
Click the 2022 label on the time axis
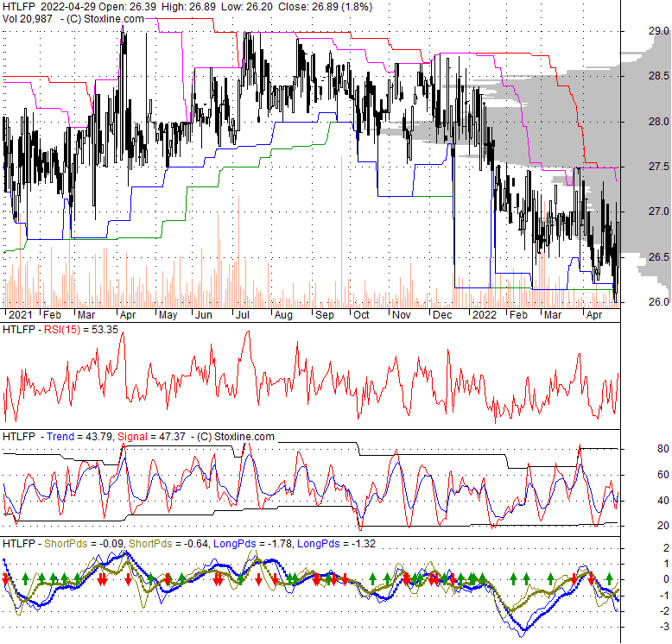485,315
